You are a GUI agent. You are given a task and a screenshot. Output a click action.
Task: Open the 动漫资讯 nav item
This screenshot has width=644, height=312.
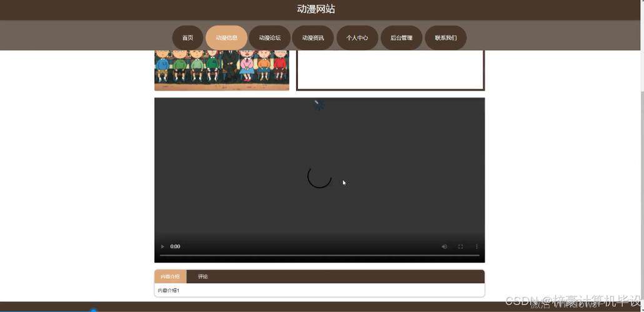312,38
